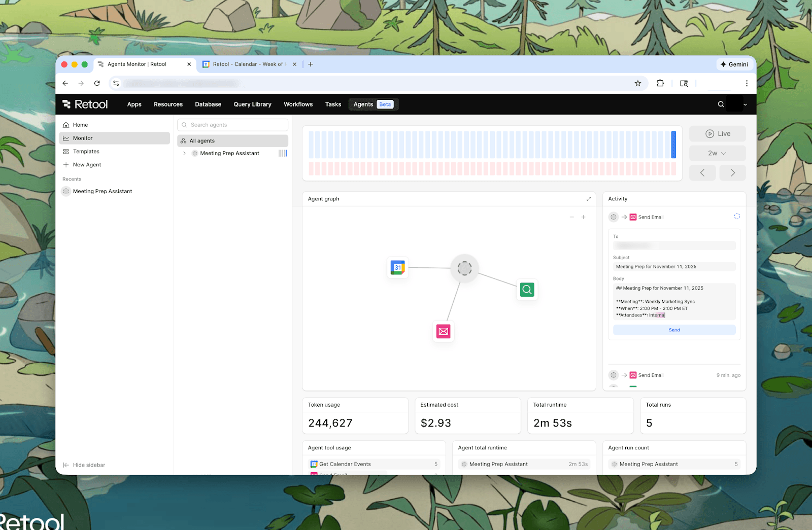Click the central agent node in graph

pos(464,268)
